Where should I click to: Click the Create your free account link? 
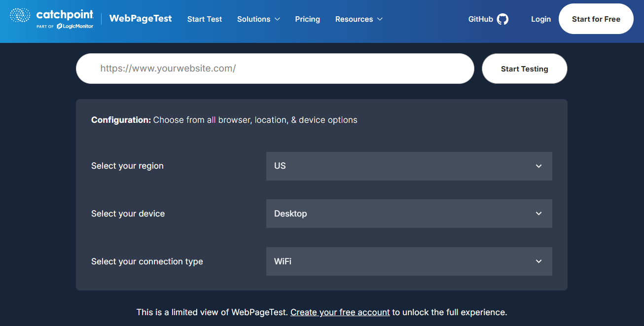[340, 312]
